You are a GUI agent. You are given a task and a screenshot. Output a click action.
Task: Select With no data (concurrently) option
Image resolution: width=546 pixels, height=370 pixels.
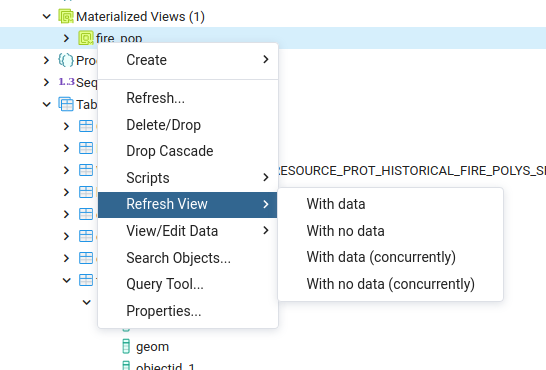pyautogui.click(x=390, y=284)
